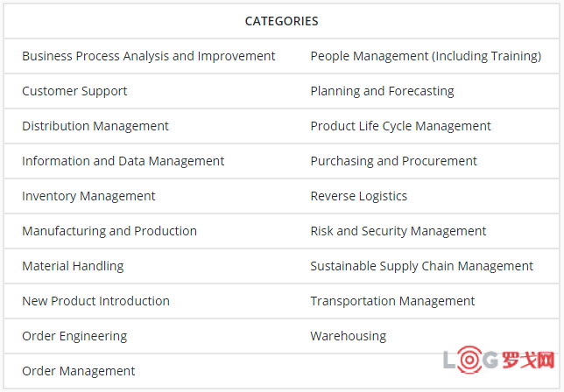Image resolution: width=564 pixels, height=392 pixels.
Task: Open Product Life Cycle Management
Action: pyautogui.click(x=400, y=126)
